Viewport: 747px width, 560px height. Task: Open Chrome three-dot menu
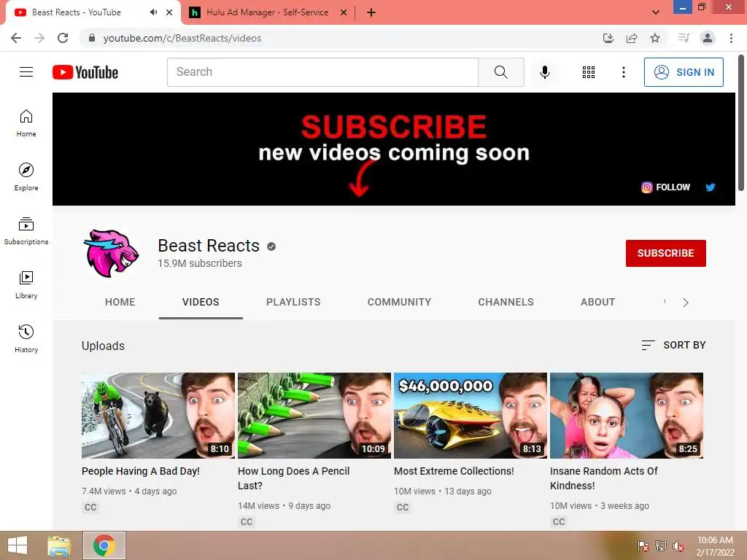click(731, 38)
